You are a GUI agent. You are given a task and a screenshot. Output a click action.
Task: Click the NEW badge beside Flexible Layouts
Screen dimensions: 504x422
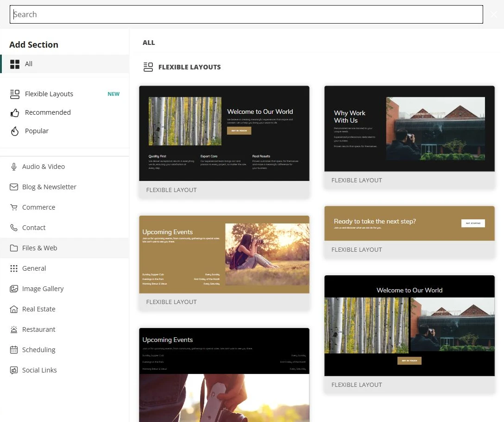(x=113, y=94)
